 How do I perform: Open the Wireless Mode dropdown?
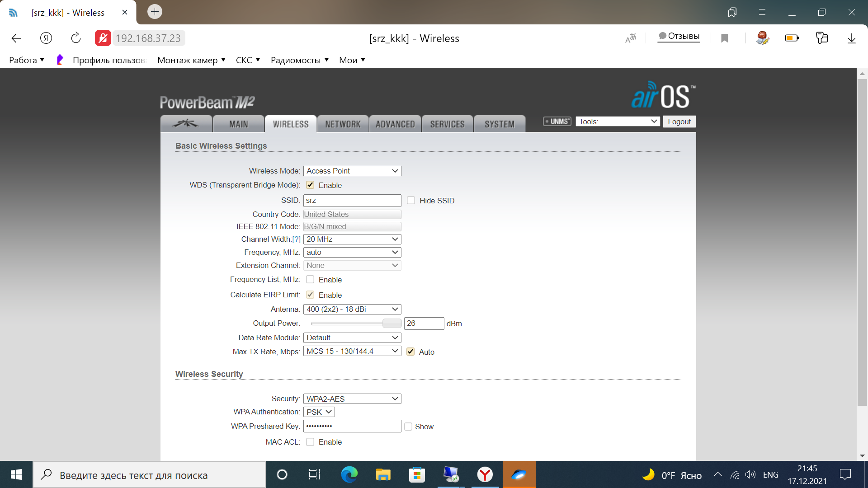352,171
